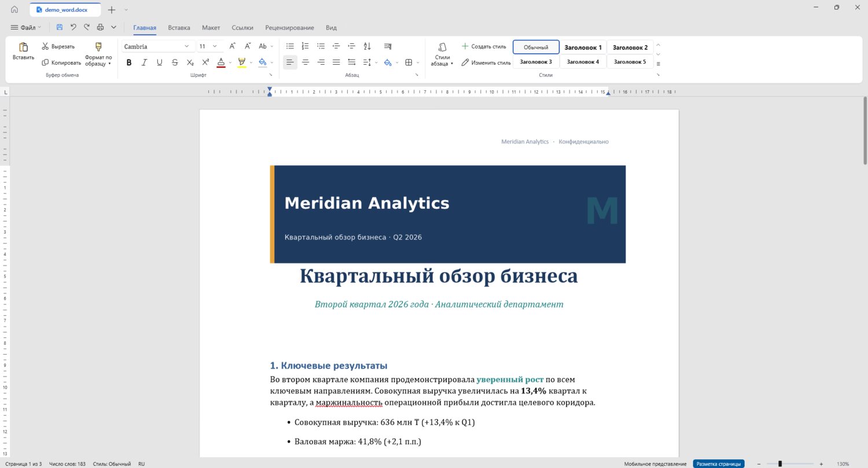
Task: Switch to Мобильное представление view
Action: 655,464
